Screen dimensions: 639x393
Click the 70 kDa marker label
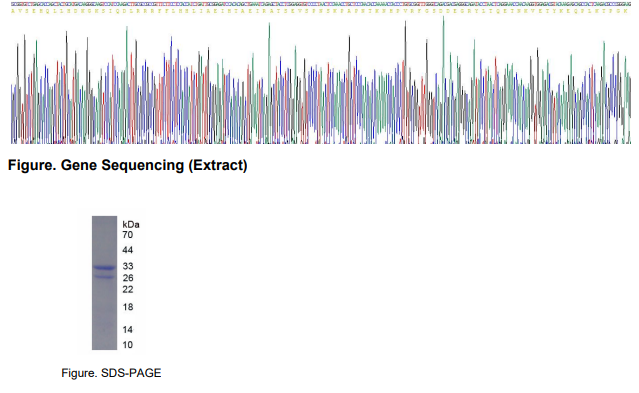[x=128, y=235]
